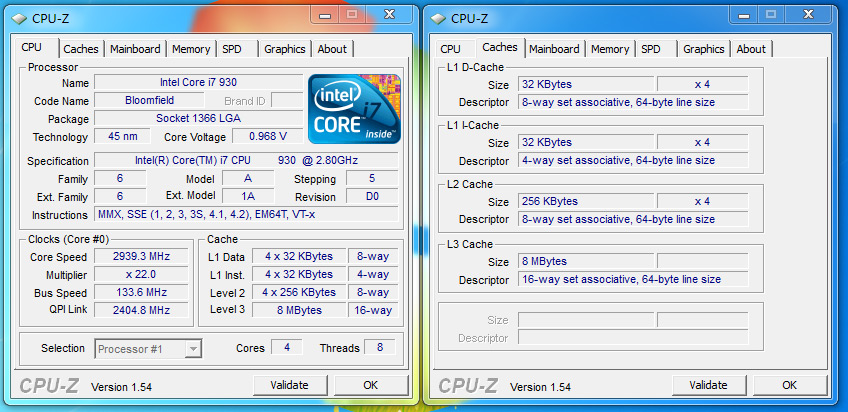Open Memory tab in right window

(610, 49)
